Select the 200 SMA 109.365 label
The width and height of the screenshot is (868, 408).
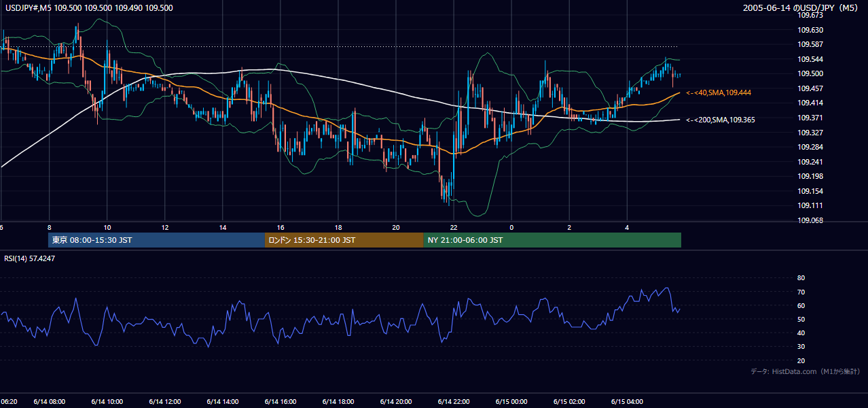coord(721,120)
